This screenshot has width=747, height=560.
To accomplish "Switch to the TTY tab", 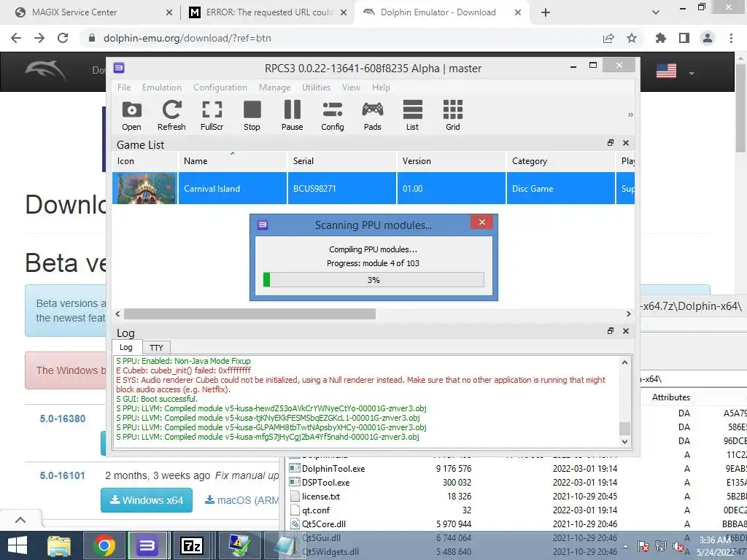I will pyautogui.click(x=156, y=348).
